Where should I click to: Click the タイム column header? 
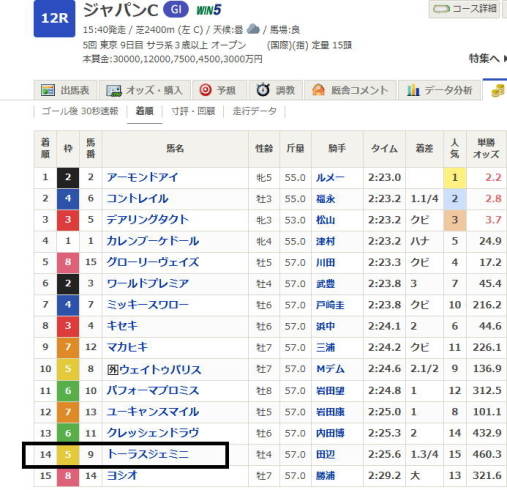(384, 149)
